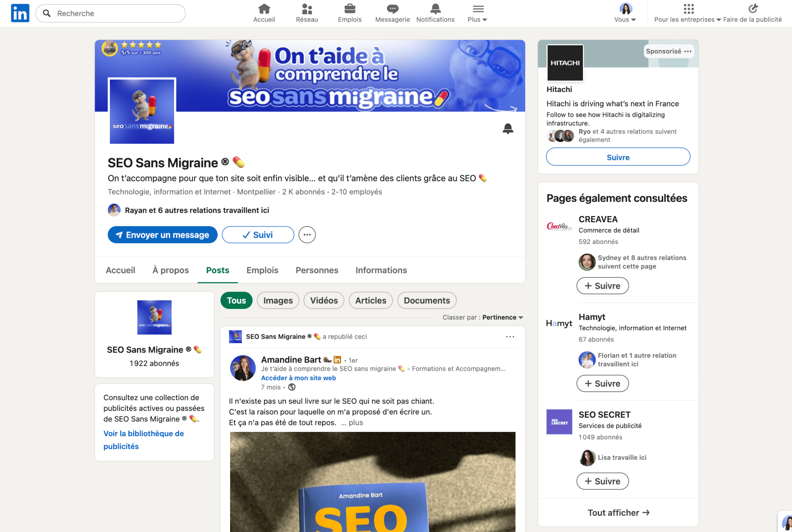Toggle the Suivi following button

click(258, 235)
